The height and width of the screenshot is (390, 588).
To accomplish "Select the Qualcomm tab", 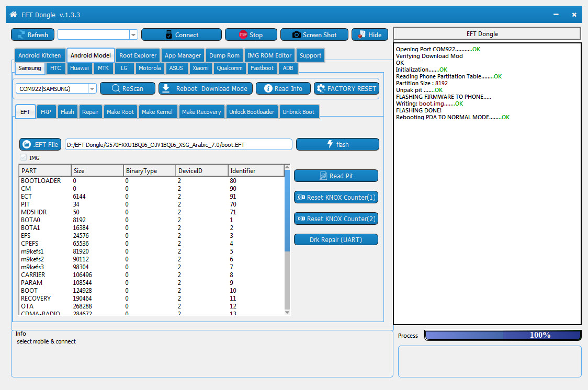I will (230, 68).
